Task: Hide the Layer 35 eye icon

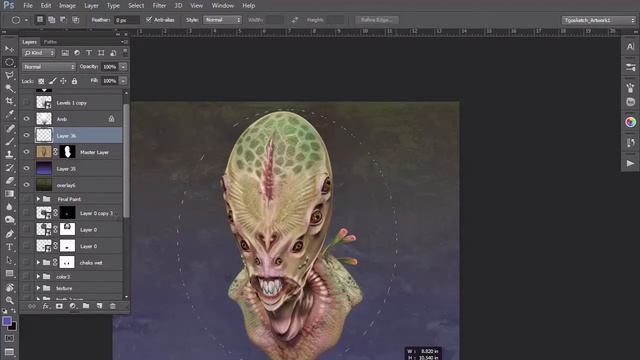Action: point(27,168)
